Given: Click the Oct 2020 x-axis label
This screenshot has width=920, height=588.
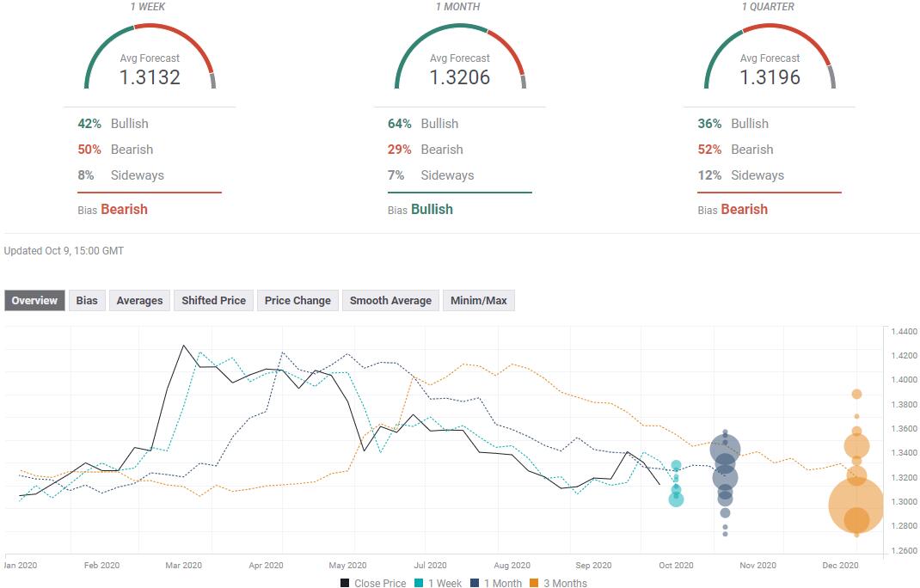Looking at the screenshot, I should [x=676, y=565].
